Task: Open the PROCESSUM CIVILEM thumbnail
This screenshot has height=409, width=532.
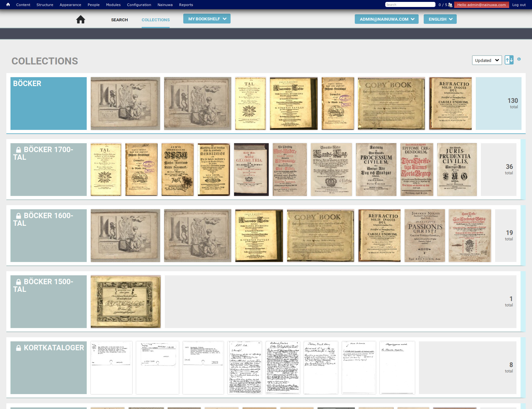Action: click(376, 170)
